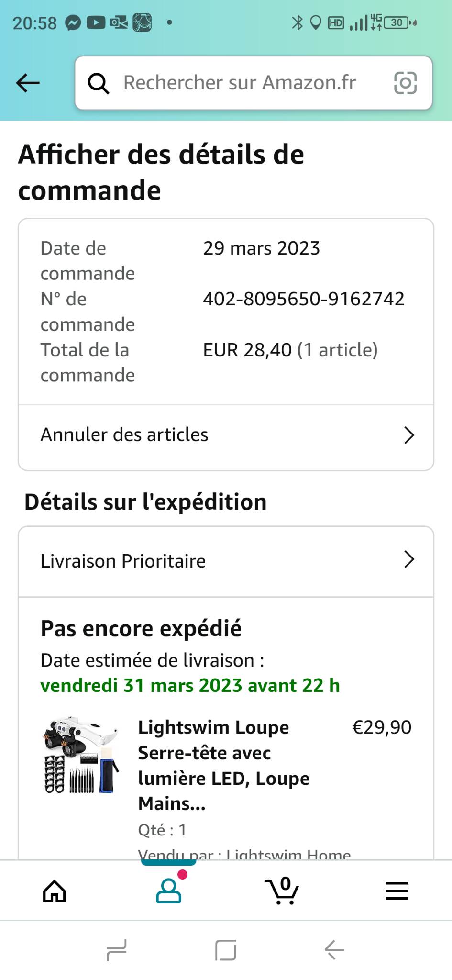Viewport: 452px width, 980px height.
Task: Tap the battery status indicator
Action: (397, 22)
